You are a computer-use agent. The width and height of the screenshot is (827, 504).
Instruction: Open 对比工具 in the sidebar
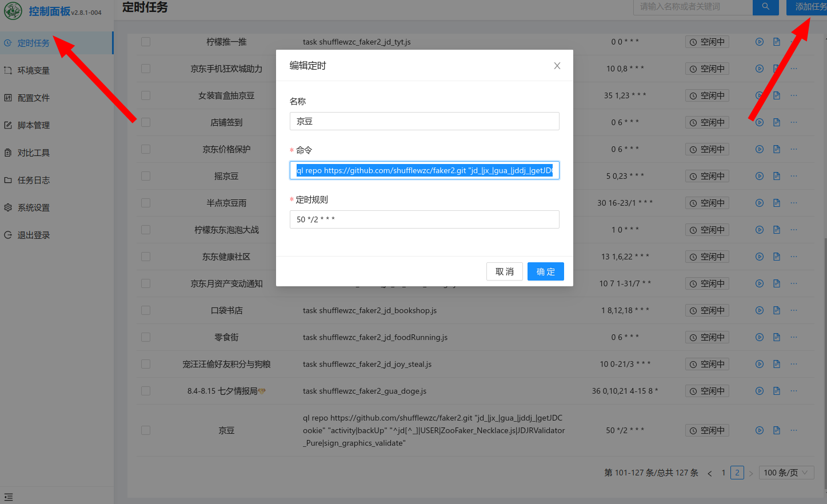pyautogui.click(x=57, y=153)
